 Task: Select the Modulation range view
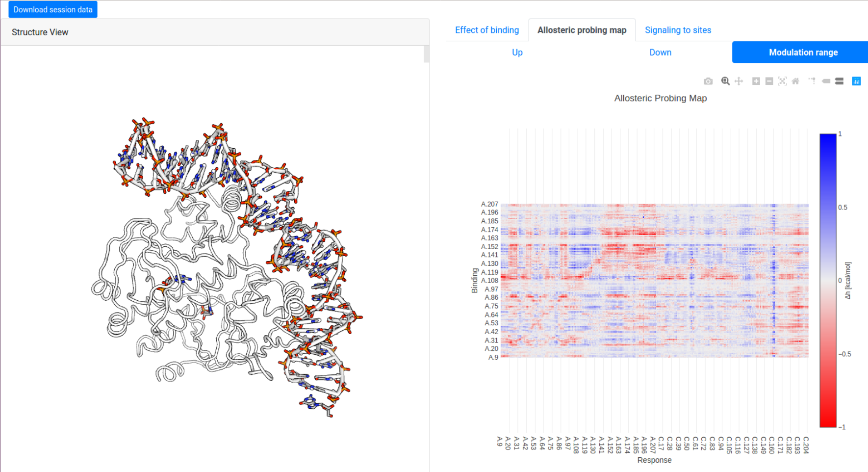pyautogui.click(x=803, y=52)
